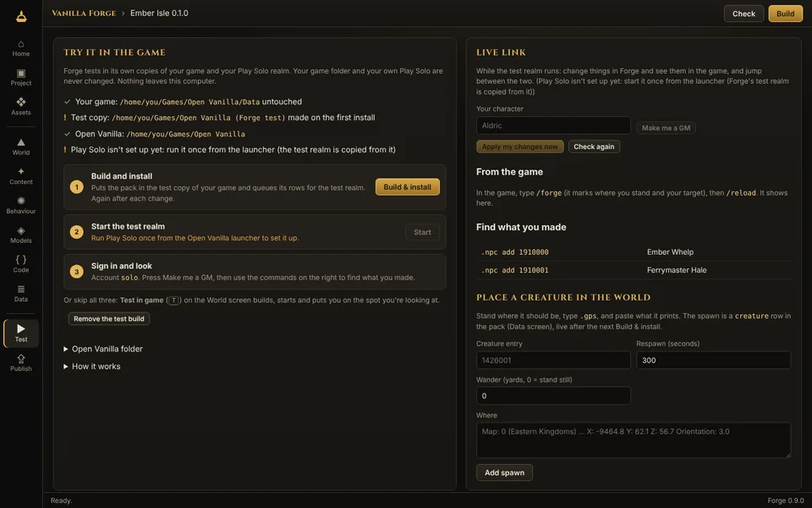
Task: Click Forge 0.9.0 version label
Action: pos(786,500)
